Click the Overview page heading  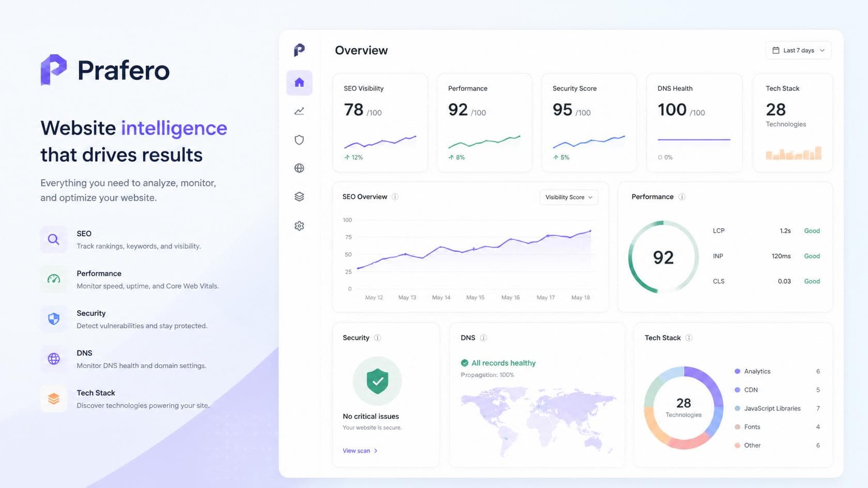[361, 50]
